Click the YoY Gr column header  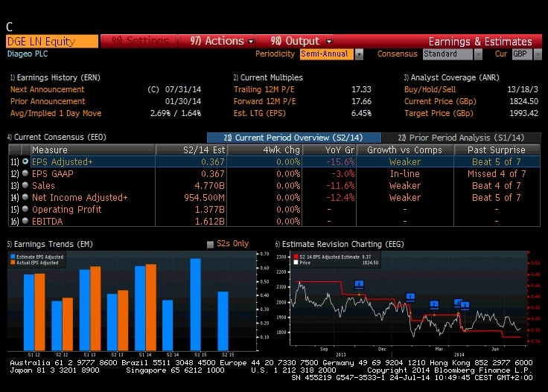pos(329,150)
